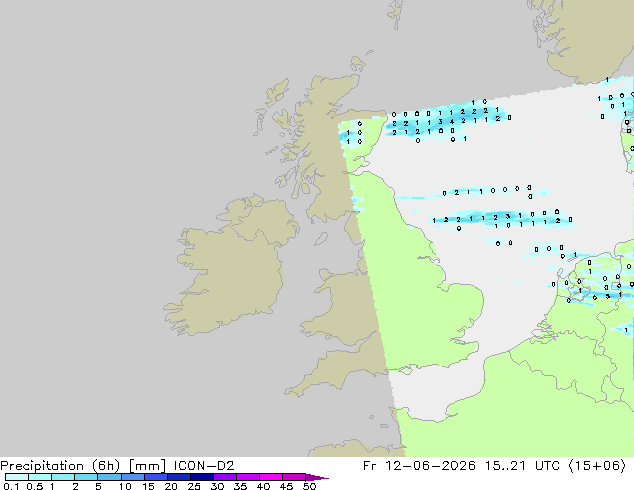This screenshot has width=634, height=490.
Task: Click the 30–35 mm purple legend swatch
Action: coord(225,477)
